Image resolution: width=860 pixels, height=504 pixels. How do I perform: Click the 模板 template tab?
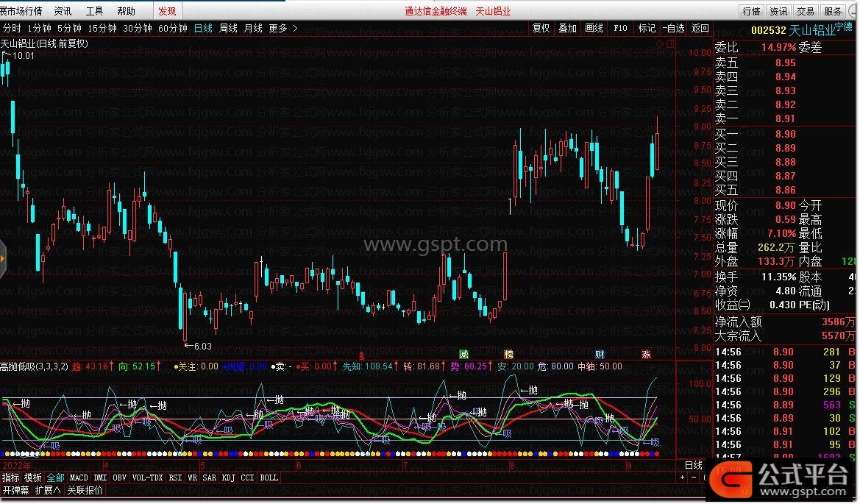coord(33,478)
